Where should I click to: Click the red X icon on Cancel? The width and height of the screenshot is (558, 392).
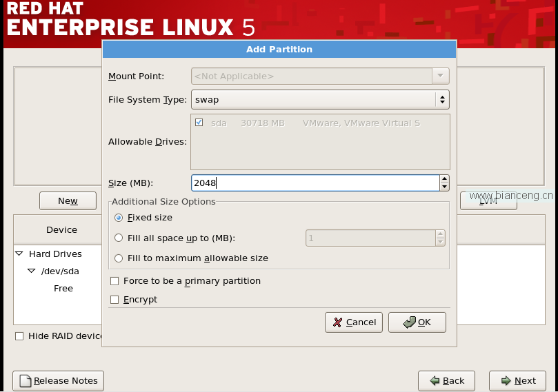coord(337,322)
